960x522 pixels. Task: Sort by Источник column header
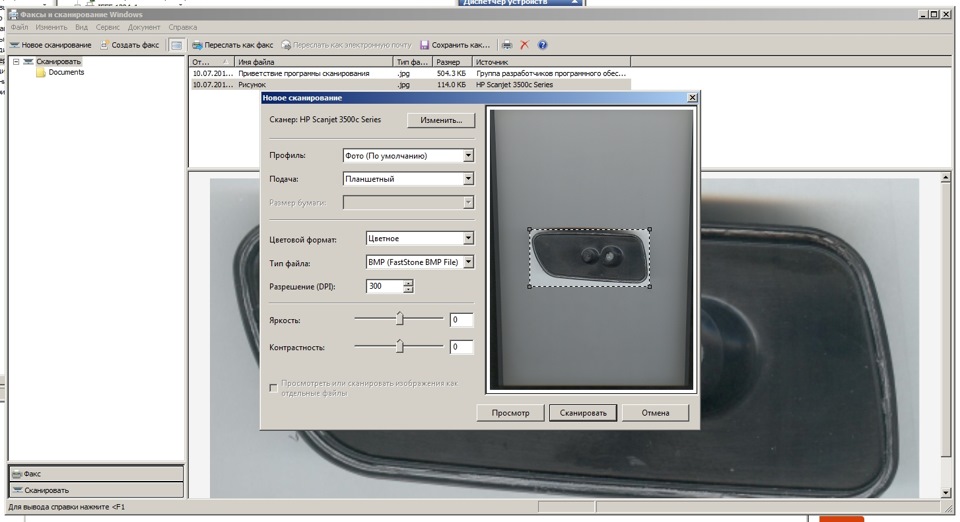pyautogui.click(x=551, y=62)
